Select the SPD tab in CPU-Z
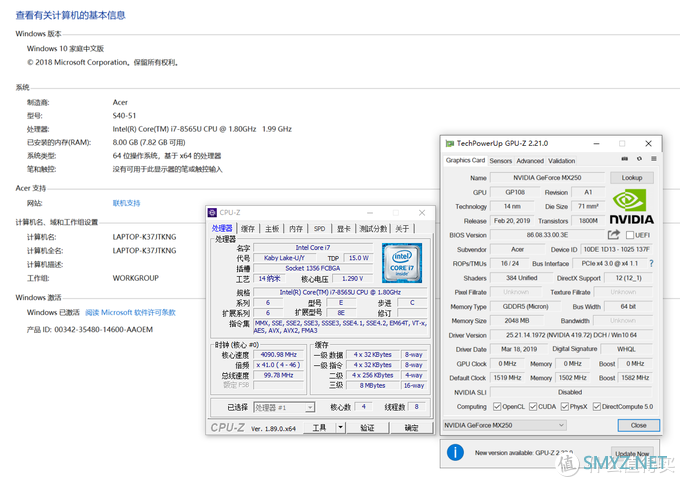The height and width of the screenshot is (482, 680). point(320,229)
